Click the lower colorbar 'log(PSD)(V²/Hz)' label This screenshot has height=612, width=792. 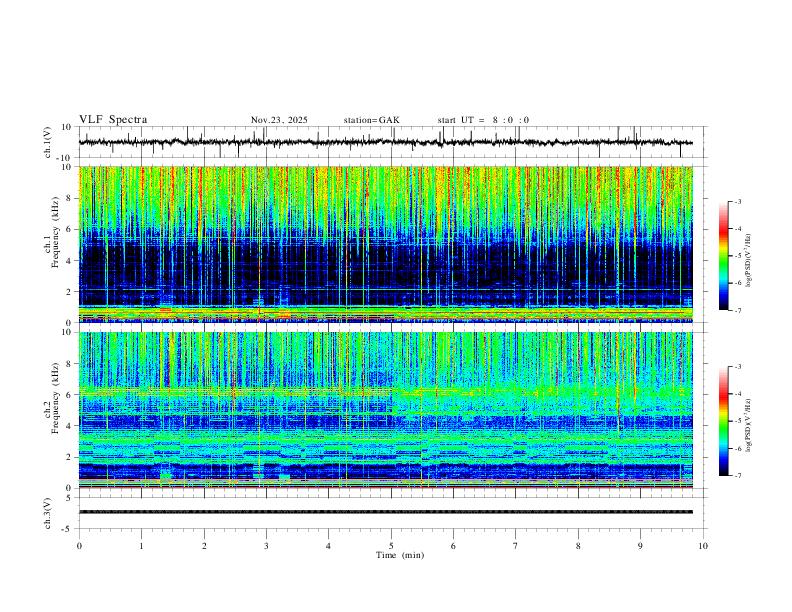tap(749, 426)
